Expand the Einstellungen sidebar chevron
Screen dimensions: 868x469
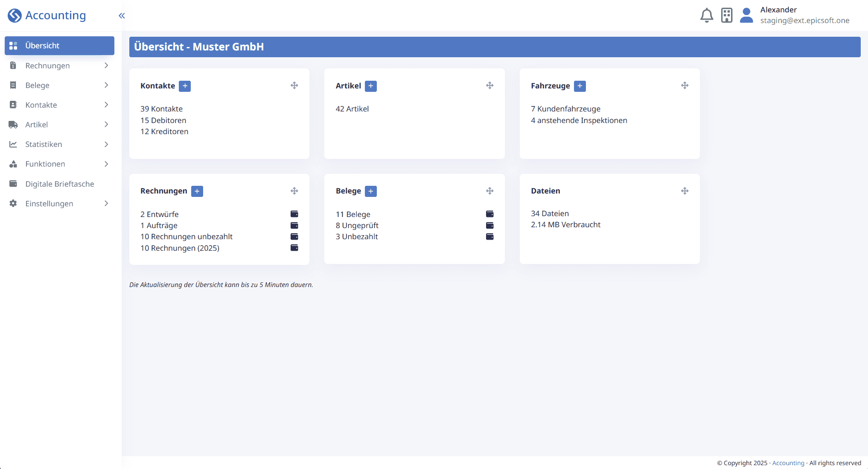[x=106, y=203]
